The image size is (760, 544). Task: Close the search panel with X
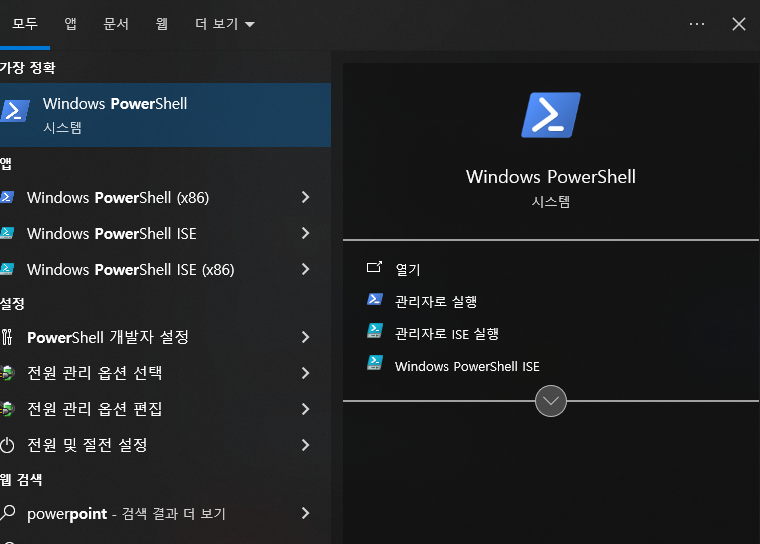pos(739,24)
